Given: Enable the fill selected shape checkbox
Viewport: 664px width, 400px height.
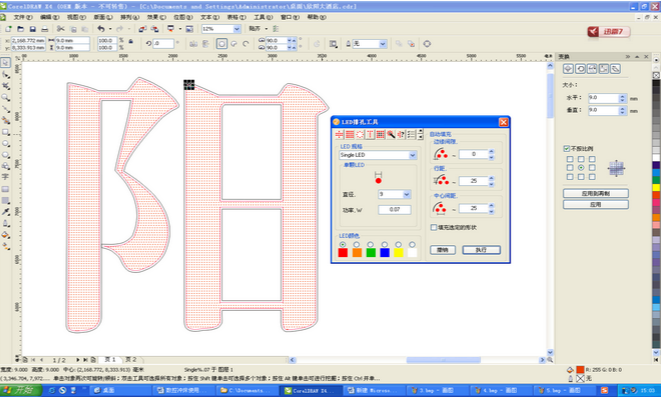Looking at the screenshot, I should 432,227.
